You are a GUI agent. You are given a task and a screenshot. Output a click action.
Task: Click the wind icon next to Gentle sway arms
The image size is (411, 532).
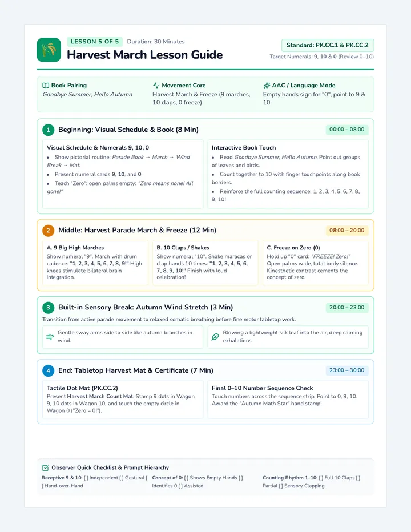point(50,337)
